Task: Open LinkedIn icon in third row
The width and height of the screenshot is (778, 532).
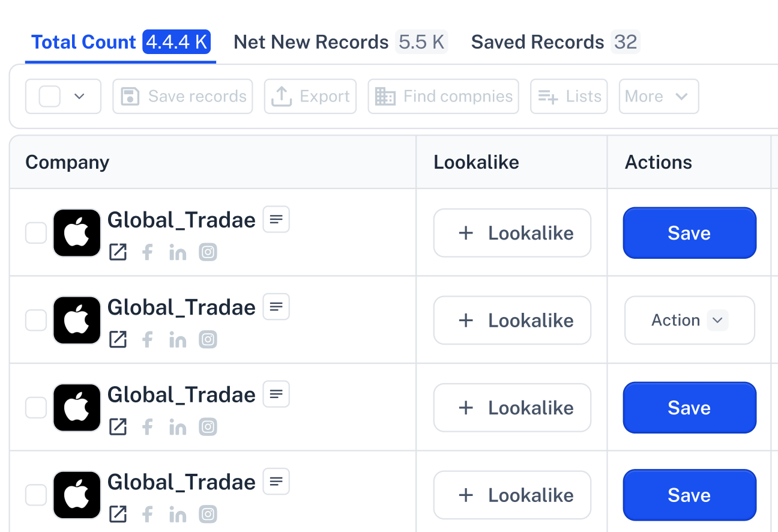Action: pos(178,427)
